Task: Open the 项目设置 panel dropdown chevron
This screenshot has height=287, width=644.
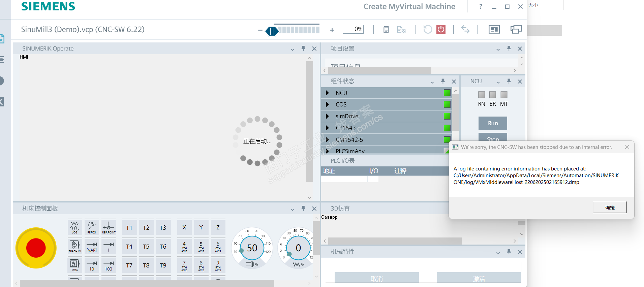Action: point(498,50)
